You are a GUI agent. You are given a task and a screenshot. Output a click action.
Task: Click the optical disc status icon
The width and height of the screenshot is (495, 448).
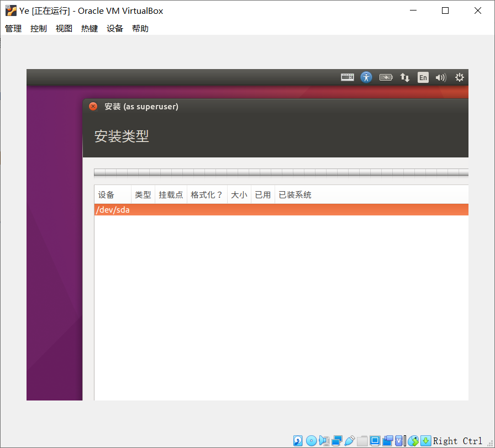click(311, 441)
